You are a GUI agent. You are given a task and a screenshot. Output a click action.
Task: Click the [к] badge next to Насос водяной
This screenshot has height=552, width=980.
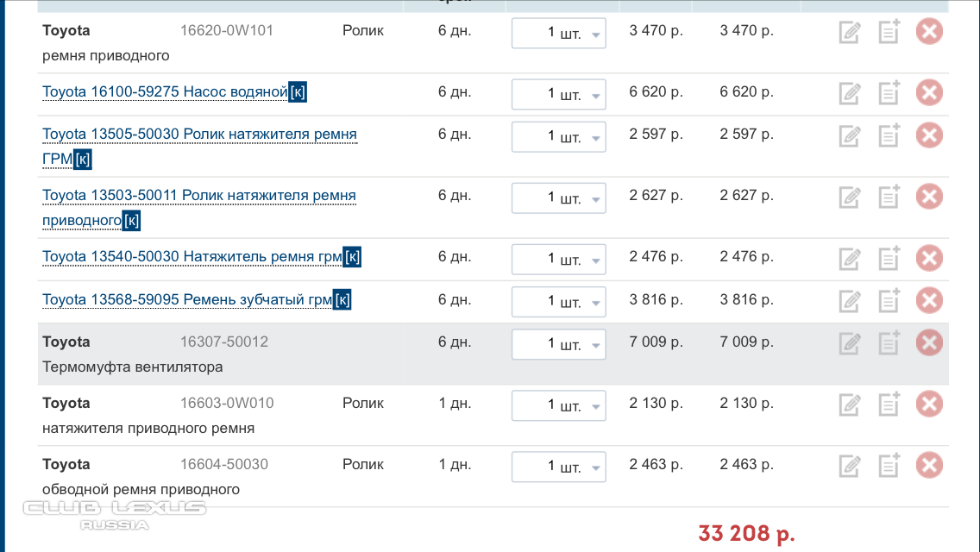click(x=298, y=92)
